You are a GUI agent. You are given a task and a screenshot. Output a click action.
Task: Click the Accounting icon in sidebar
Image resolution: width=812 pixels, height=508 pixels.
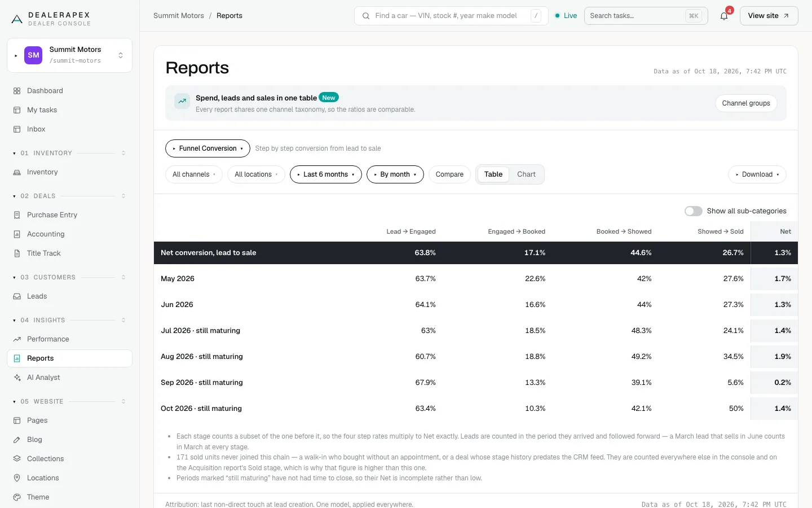click(17, 234)
